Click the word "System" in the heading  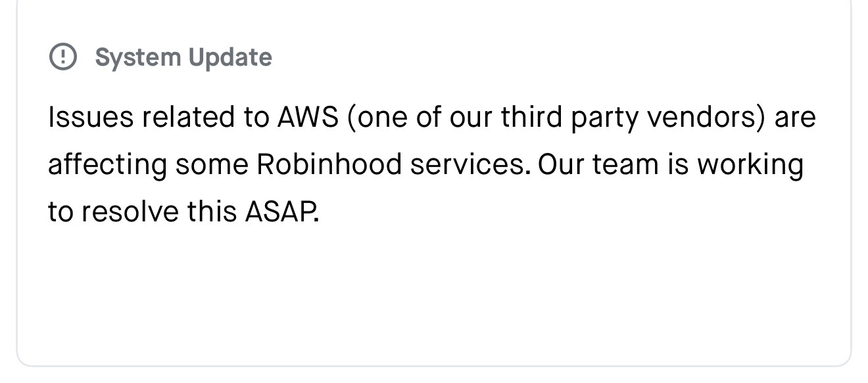[x=137, y=57]
